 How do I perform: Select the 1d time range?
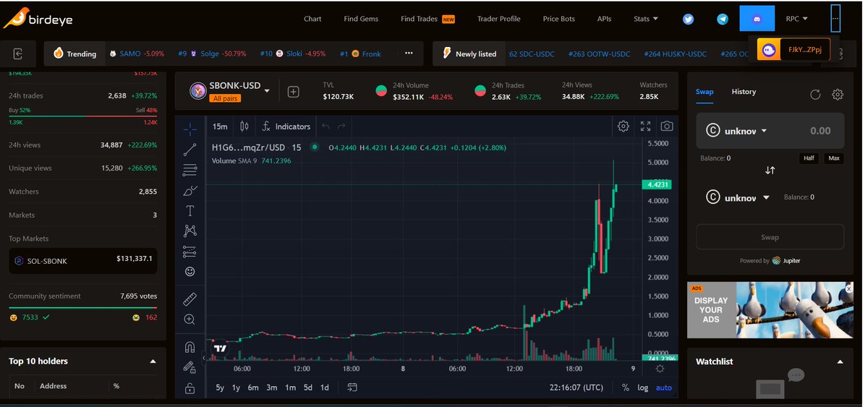(325, 387)
